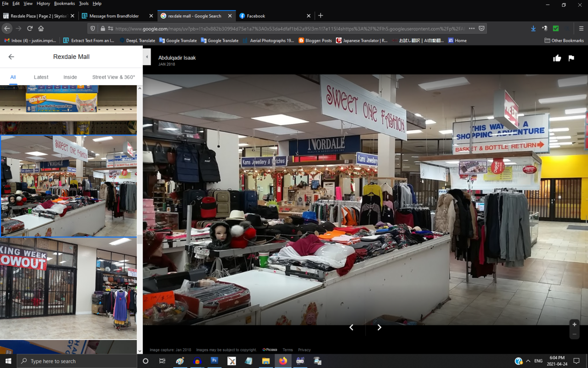
Task: Open the Privacy link
Action: tap(304, 350)
